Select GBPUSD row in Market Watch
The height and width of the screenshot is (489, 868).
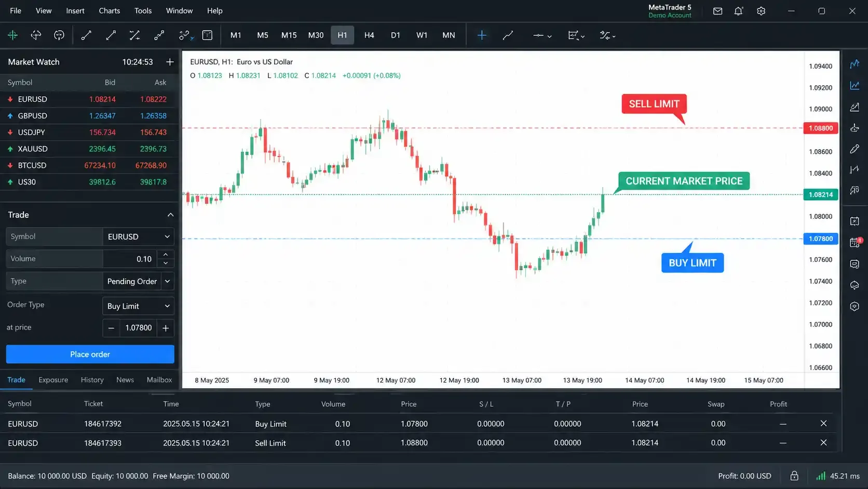coord(89,116)
